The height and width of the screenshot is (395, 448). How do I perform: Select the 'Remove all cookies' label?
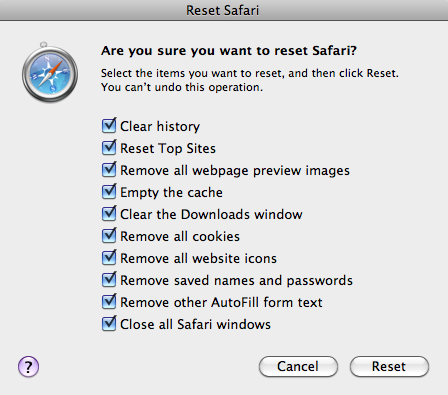tap(180, 236)
